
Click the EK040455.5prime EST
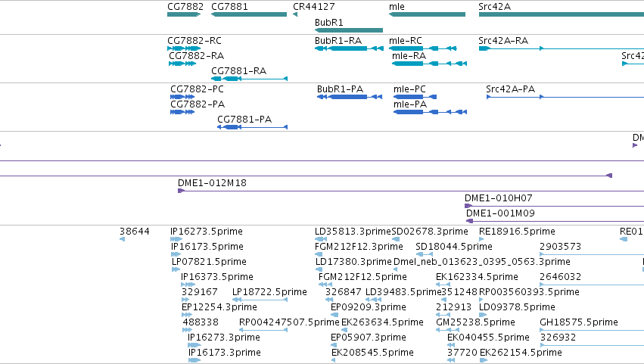coord(451,345)
